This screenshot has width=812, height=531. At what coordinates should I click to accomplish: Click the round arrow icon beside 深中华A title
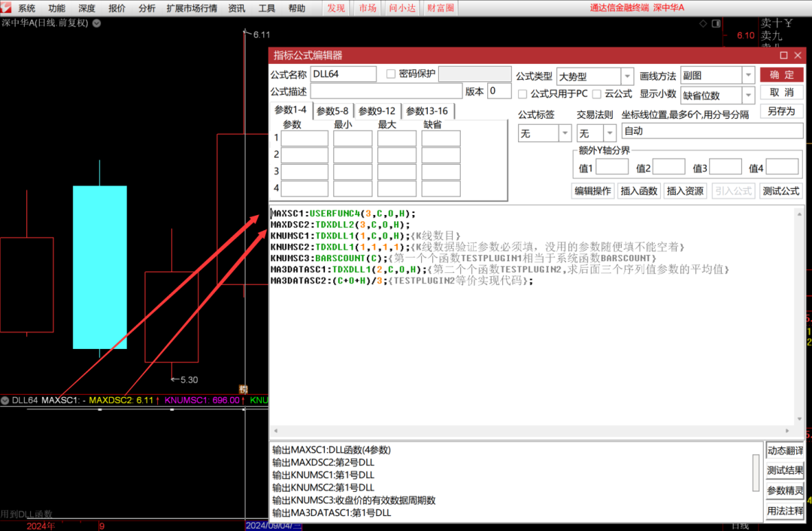click(x=96, y=23)
